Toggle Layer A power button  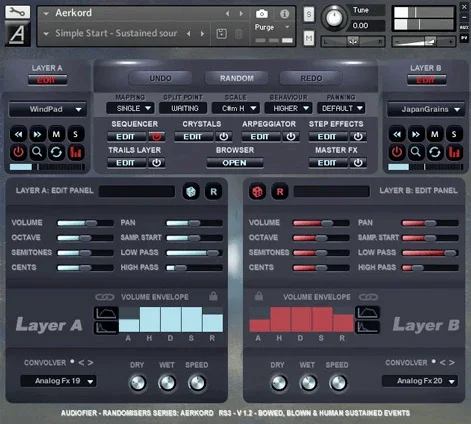[x=18, y=152]
